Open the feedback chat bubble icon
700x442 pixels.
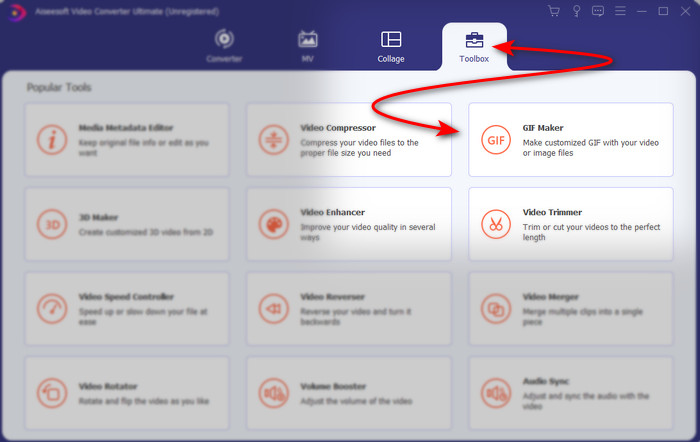(597, 11)
